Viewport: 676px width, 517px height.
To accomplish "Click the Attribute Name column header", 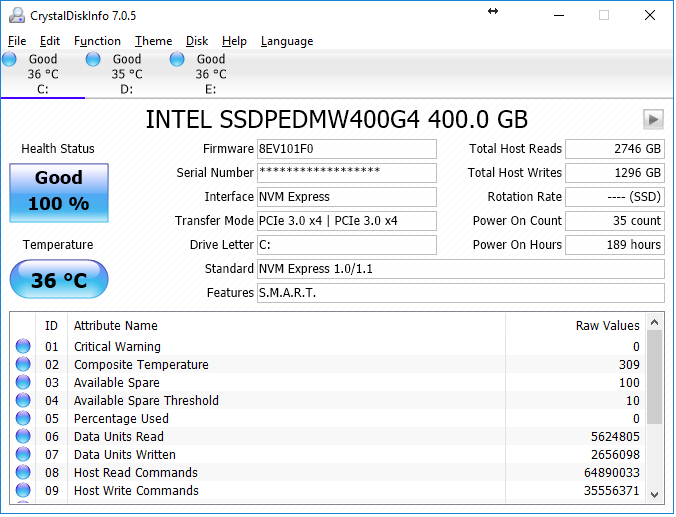I will point(286,326).
